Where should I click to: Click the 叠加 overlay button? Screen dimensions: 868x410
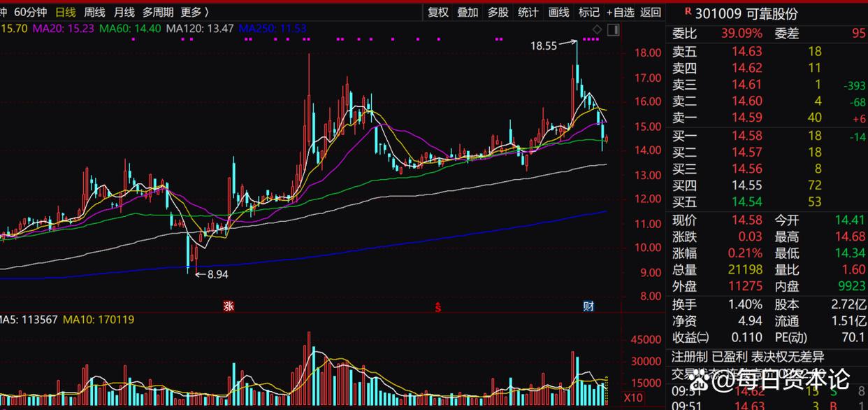[x=468, y=12]
